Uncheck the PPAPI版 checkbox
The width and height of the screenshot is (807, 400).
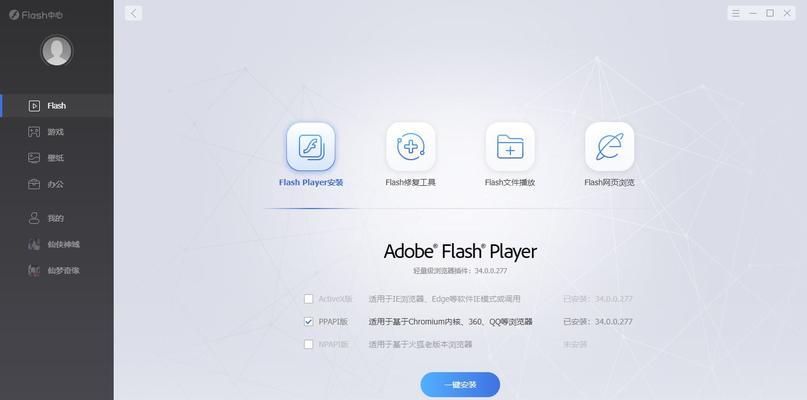(308, 322)
